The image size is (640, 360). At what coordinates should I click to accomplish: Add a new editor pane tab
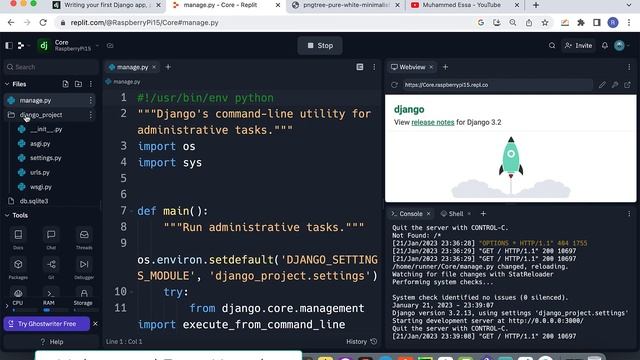click(168, 67)
